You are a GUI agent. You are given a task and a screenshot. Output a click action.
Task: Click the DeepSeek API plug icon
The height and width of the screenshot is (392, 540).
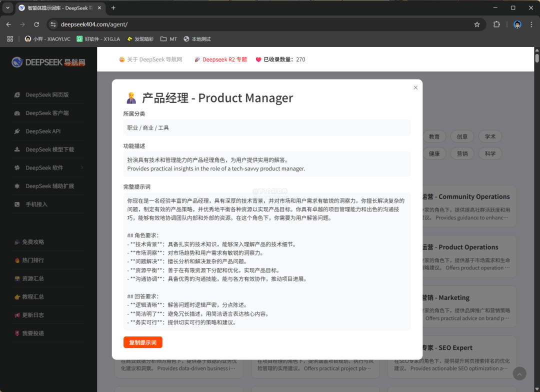click(17, 131)
